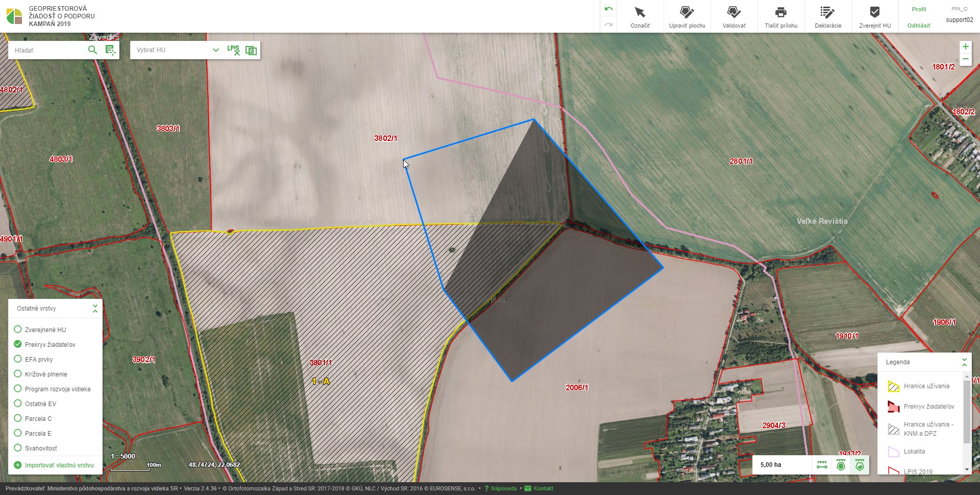Viewport: 980px width, 495px height.
Task: Click the Zverejniť HU publish icon
Action: coord(875,12)
